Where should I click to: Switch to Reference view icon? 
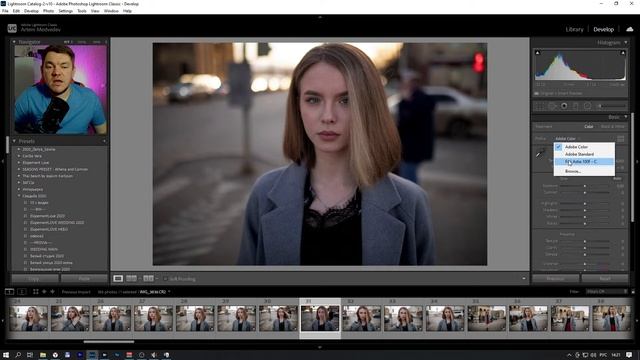(131, 279)
